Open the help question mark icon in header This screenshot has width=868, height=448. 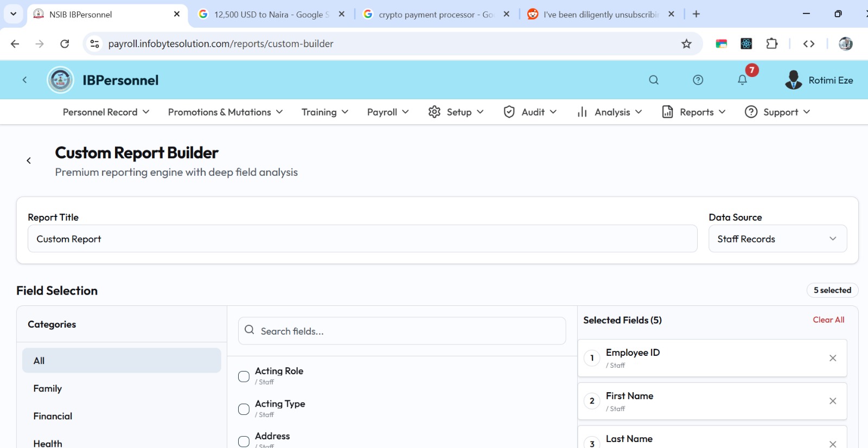[698, 80]
